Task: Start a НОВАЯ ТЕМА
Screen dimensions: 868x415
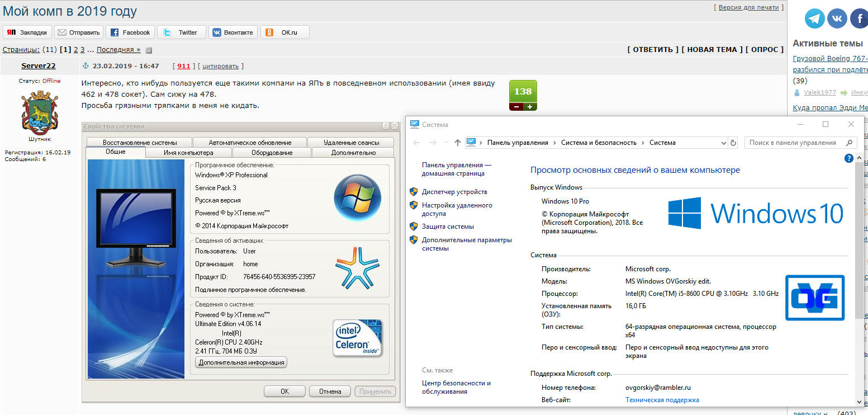Action: click(712, 50)
